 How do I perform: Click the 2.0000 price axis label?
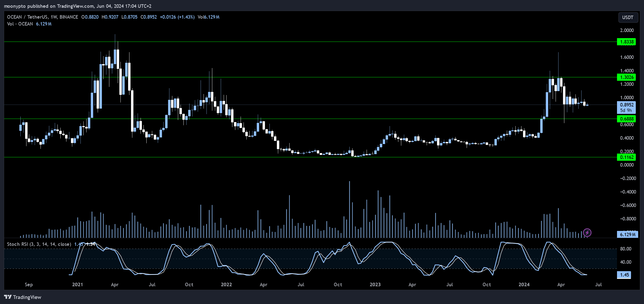pyautogui.click(x=627, y=30)
